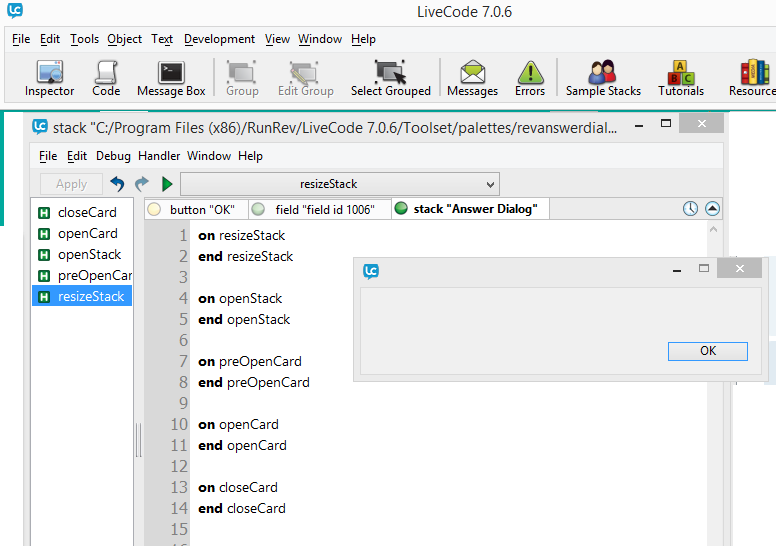
Task: Open the resizeStack handler dropdown
Action: point(340,184)
